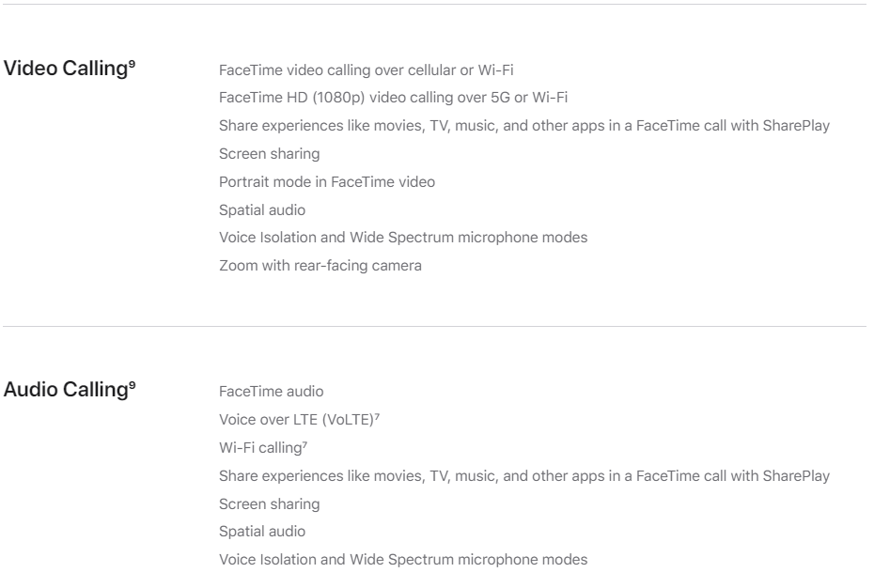Image resolution: width=874 pixels, height=588 pixels.
Task: Click the 'FaceTime audio' line
Action: pyautogui.click(x=271, y=392)
